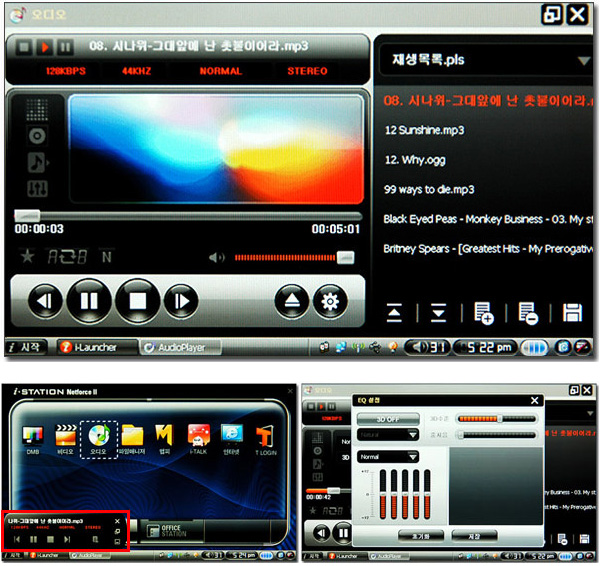Image resolution: width=600 pixels, height=566 pixels.
Task: Click the red volume slider handle
Action: (345, 258)
